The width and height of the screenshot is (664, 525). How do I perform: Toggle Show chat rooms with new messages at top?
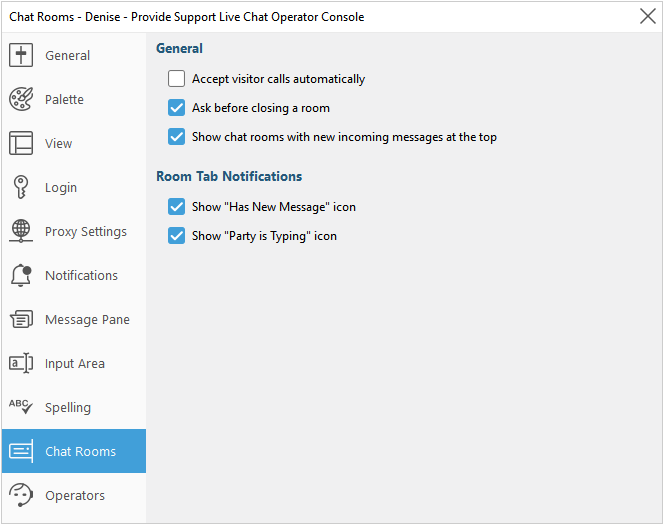[176, 137]
